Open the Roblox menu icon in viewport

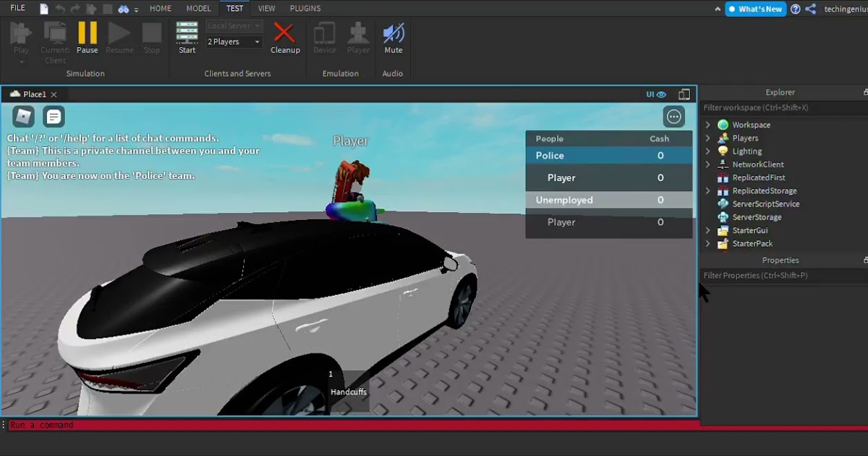click(x=24, y=117)
